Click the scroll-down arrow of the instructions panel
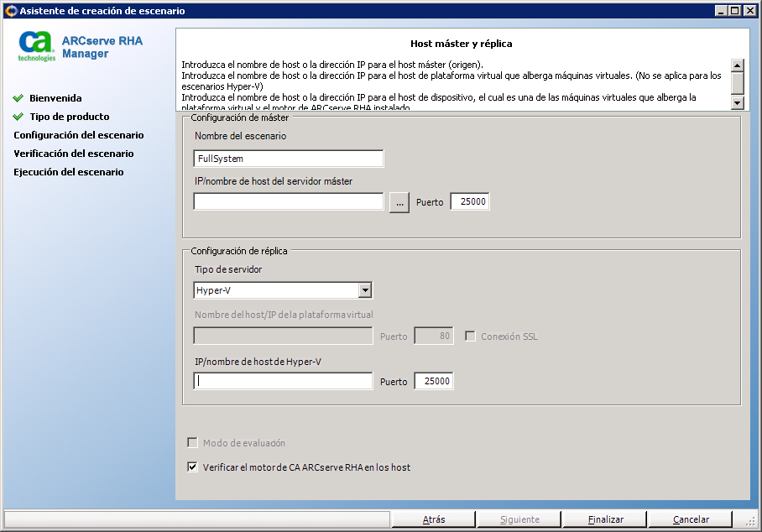Image resolution: width=762 pixels, height=532 pixels. click(738, 103)
